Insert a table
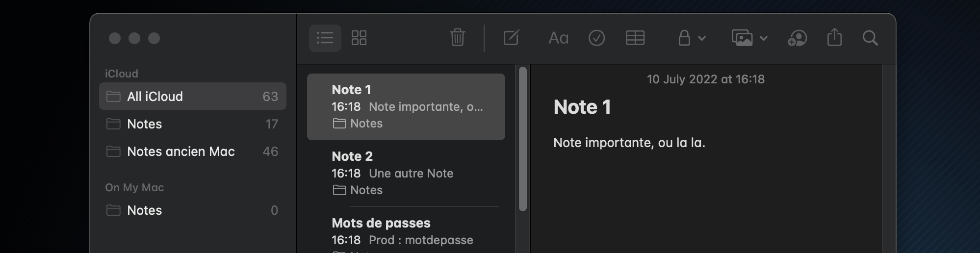This screenshot has height=253, width=980. click(635, 38)
